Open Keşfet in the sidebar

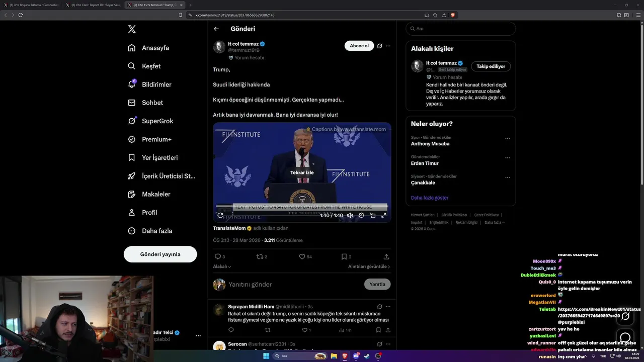[144, 66]
